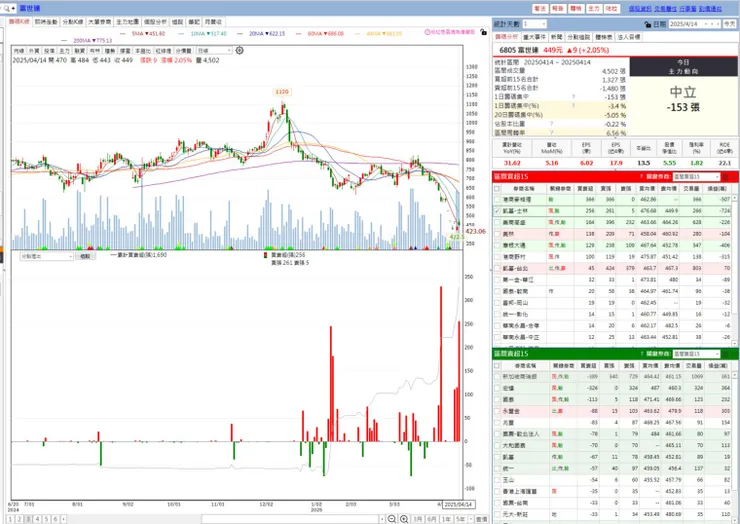Click the 融資 indicator button
The height and width of the screenshot is (524, 740).
pos(79,51)
